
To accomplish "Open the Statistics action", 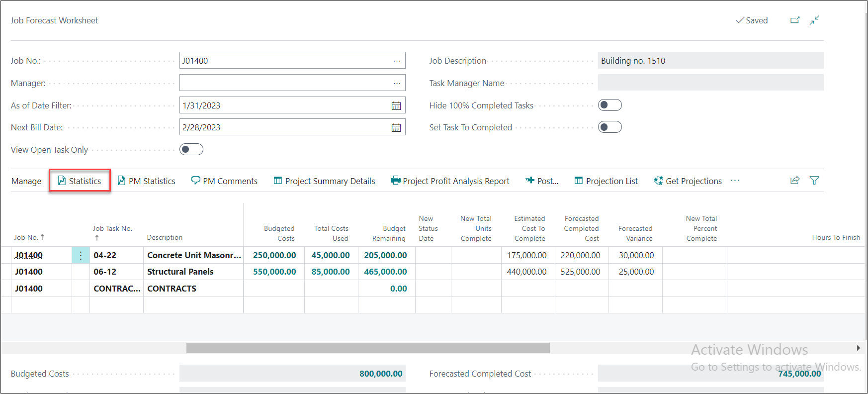I will [80, 181].
